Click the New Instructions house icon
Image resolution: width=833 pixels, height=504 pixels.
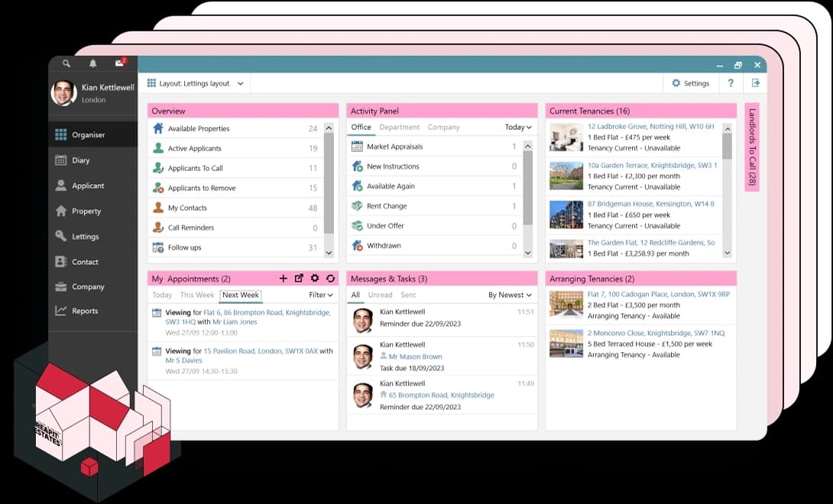click(357, 166)
